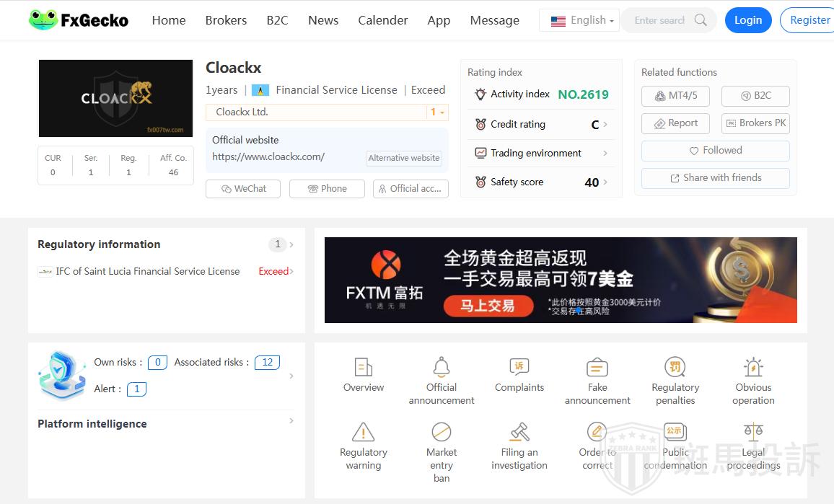Screen dimensions: 834x504
Task: Click the FXTM gold rebate banner
Action: [x=561, y=280]
